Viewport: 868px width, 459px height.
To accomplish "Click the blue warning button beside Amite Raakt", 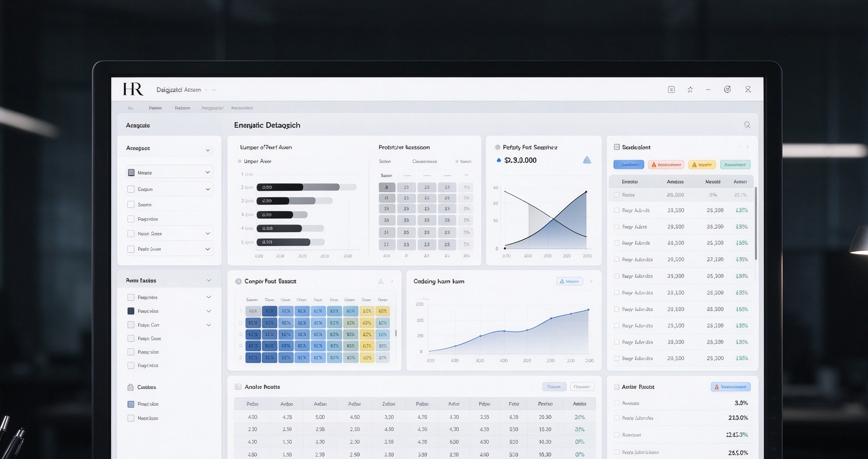I will (x=731, y=387).
